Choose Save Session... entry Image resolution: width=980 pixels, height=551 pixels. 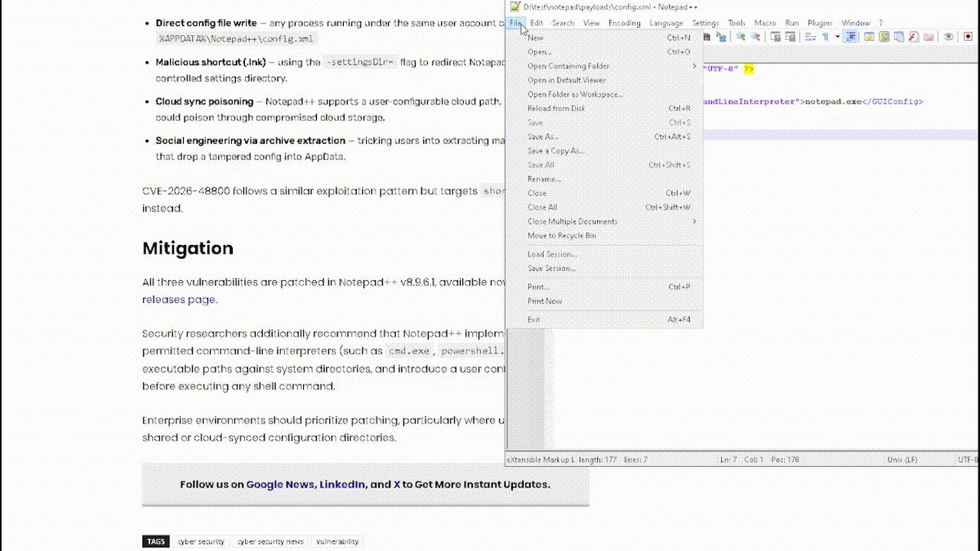pyautogui.click(x=604, y=269)
